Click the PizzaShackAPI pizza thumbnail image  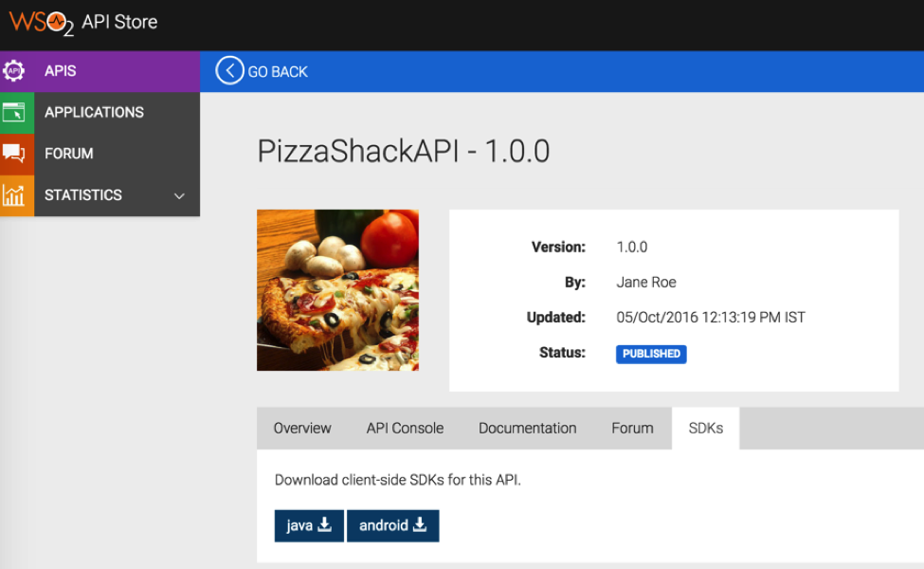point(337,289)
